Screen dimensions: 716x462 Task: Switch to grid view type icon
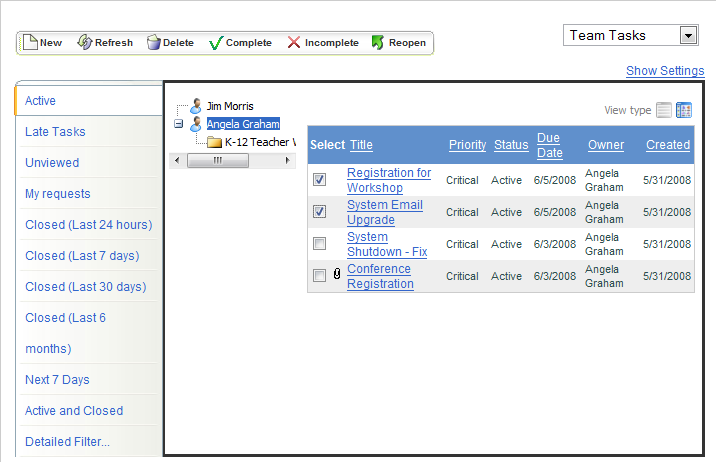[x=684, y=110]
